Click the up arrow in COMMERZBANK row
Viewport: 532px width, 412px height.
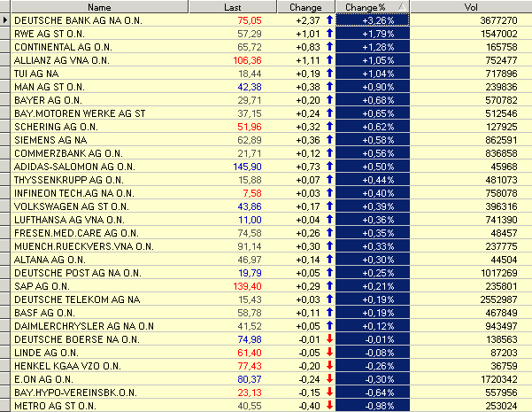click(329, 153)
